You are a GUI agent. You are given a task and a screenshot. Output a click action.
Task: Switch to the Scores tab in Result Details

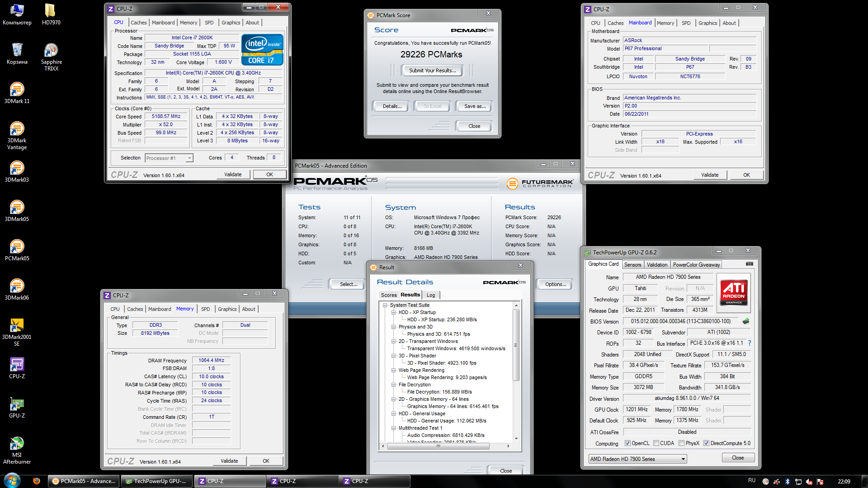tap(389, 295)
